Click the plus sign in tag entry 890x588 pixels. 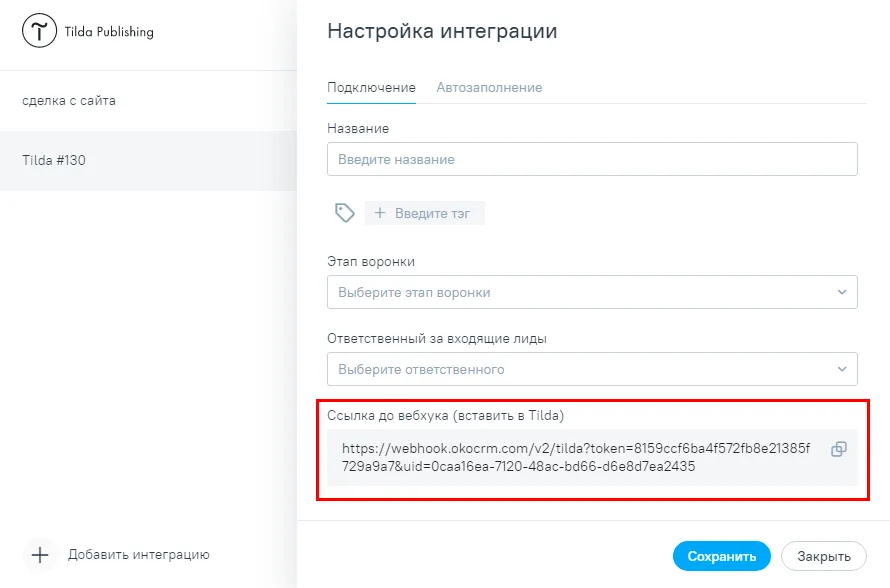[x=380, y=213]
